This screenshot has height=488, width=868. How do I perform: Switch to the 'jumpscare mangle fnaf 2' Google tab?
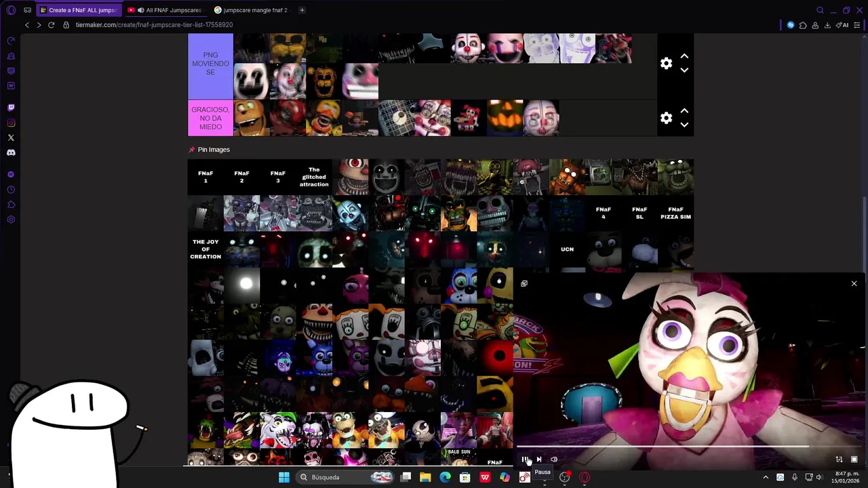251,10
